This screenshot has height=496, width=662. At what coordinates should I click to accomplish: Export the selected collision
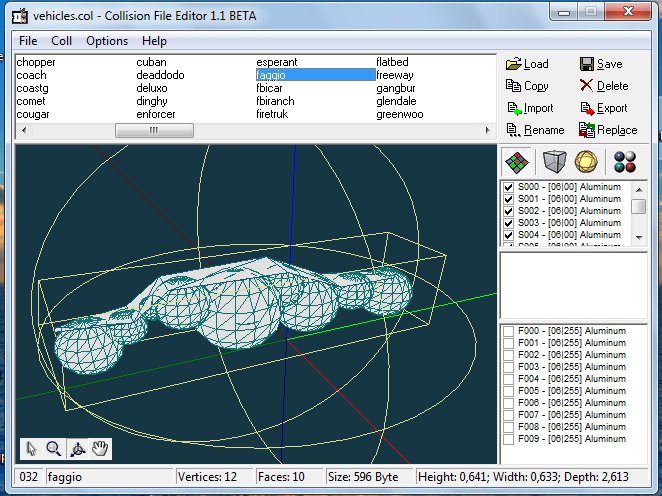(604, 108)
